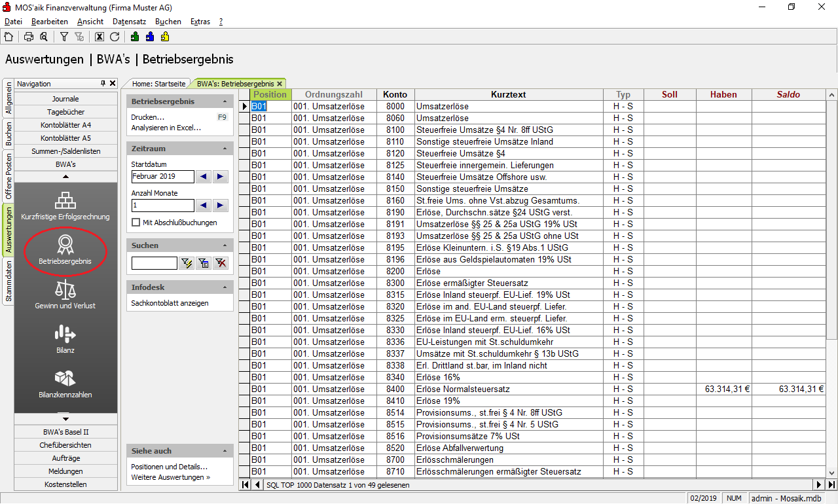Click the filter funnel toolbar icon
Viewport: 838px width, 504px height.
coord(64,37)
